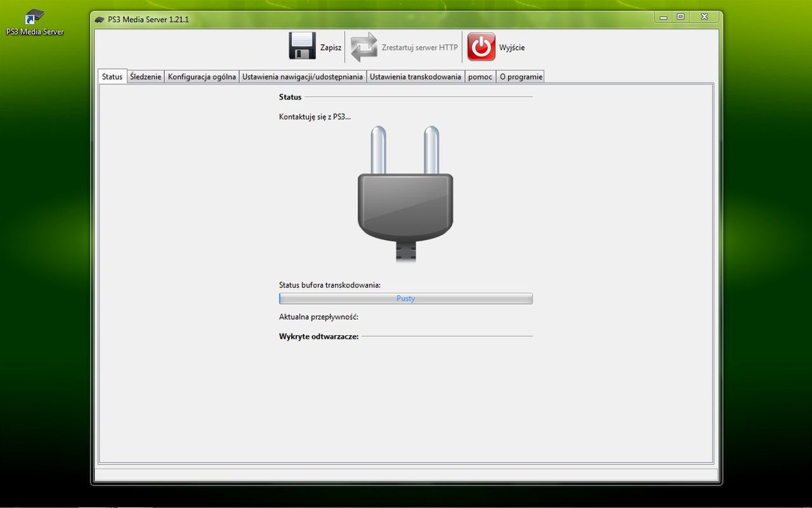The height and width of the screenshot is (508, 812).
Task: Click the PS3 Media Server title bar icon
Action: [x=100, y=20]
